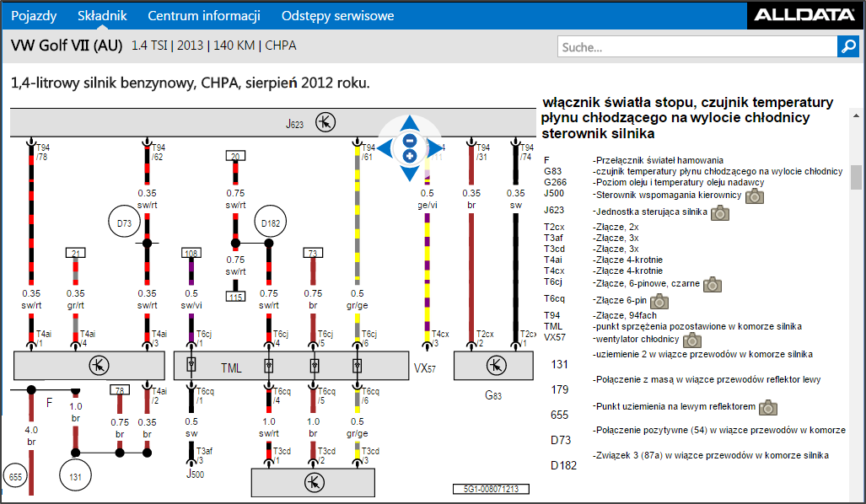Select legend row TML punkt sprzężenia

point(673,326)
